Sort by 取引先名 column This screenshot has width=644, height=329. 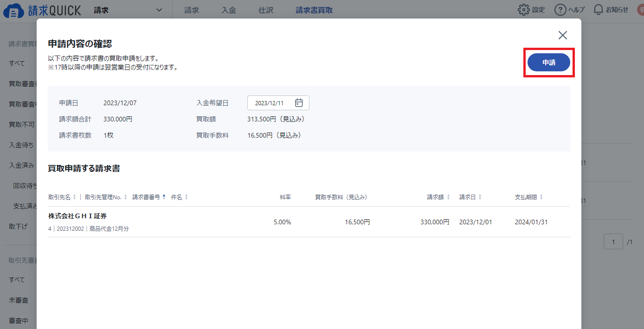pos(62,197)
